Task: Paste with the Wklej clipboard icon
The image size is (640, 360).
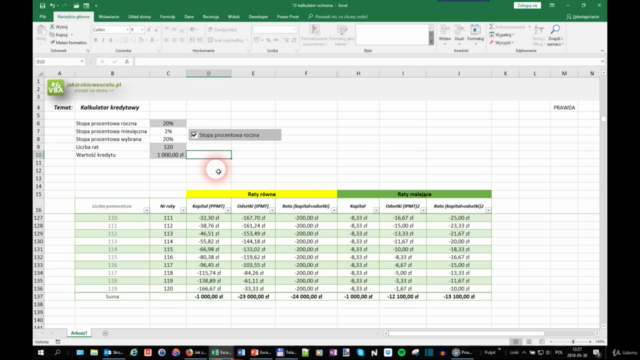Action: 41,33
